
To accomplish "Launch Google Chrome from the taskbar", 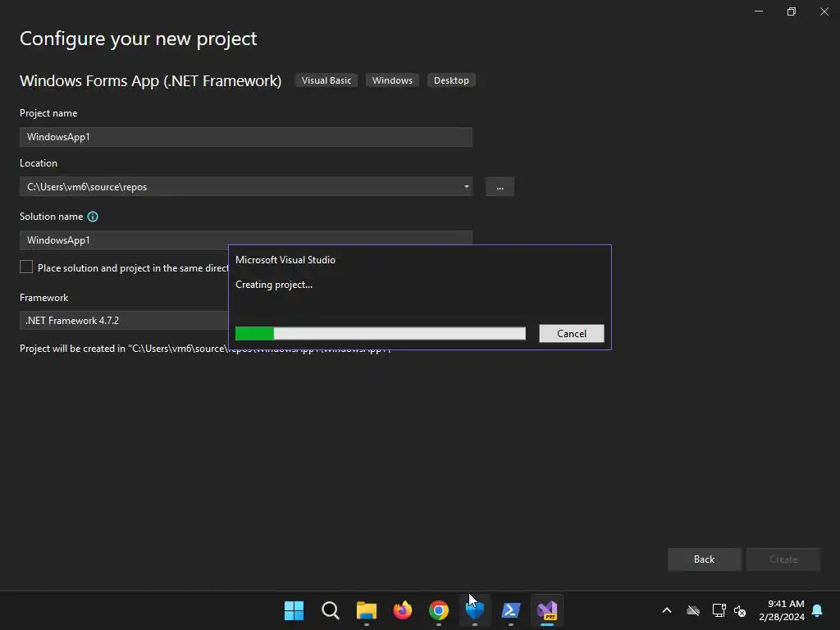I will coord(439,610).
